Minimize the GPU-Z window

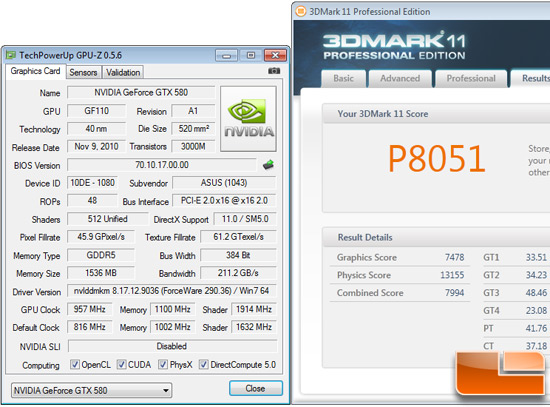(x=226, y=55)
